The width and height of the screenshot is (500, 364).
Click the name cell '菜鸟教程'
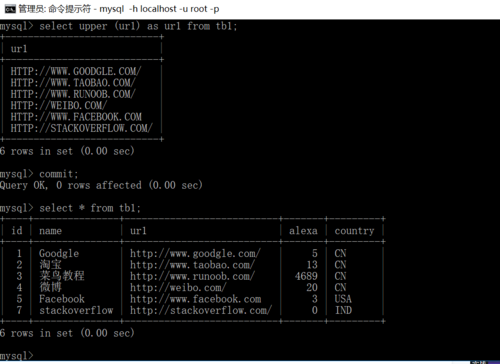(62, 276)
